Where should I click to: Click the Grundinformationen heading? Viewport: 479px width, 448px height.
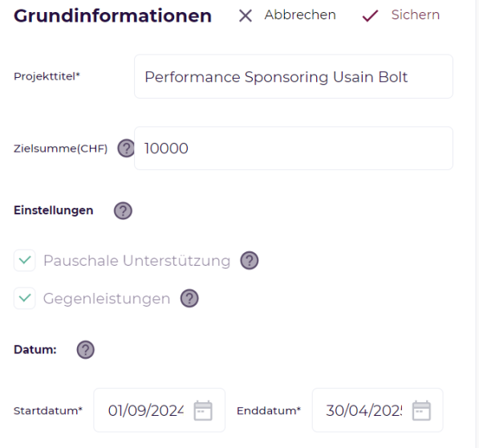(x=112, y=15)
